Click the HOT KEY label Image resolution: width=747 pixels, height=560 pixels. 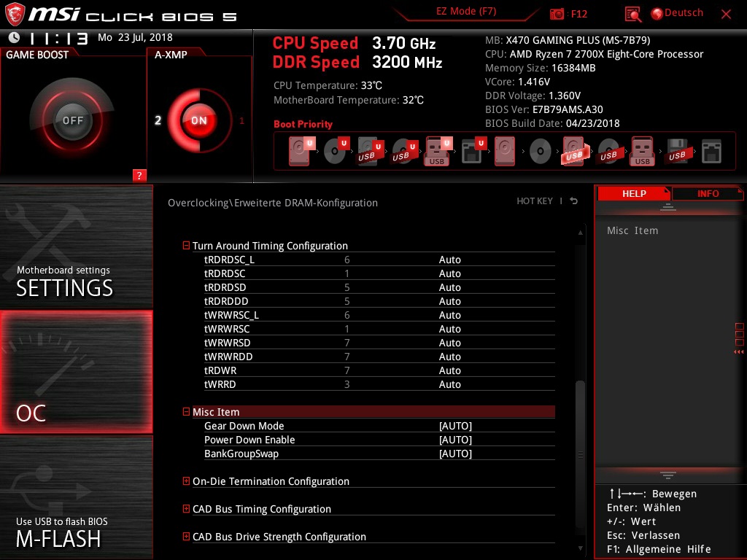click(535, 201)
